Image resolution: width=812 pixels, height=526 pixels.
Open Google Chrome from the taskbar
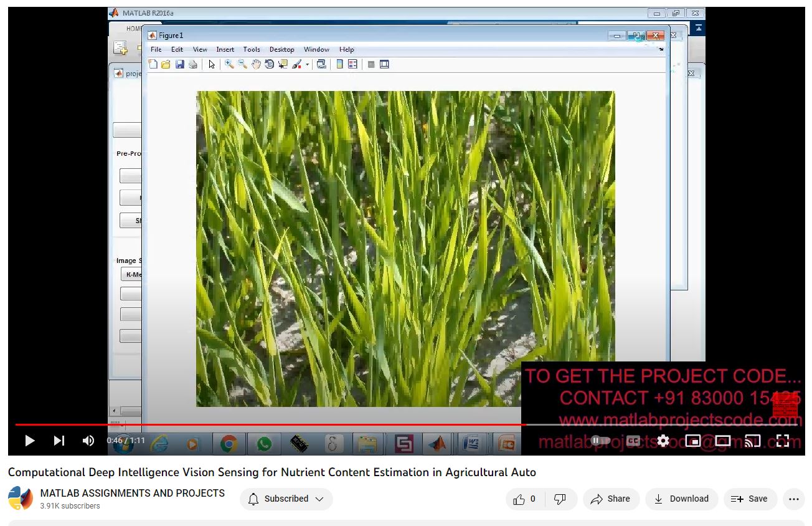click(229, 444)
